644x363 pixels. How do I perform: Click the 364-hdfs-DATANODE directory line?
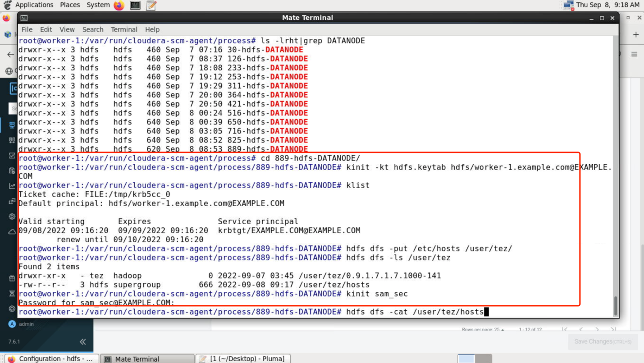pos(163,95)
